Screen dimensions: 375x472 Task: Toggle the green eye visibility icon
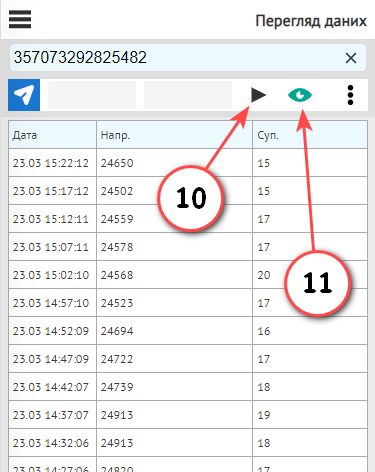point(300,95)
